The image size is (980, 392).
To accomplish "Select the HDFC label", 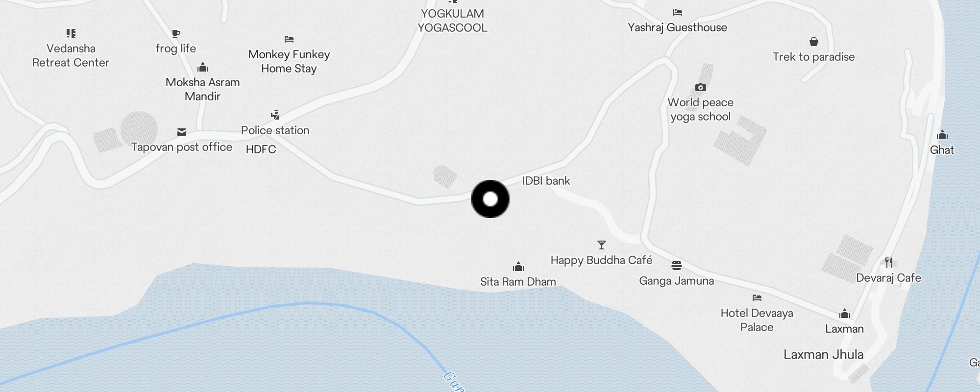I will (261, 149).
